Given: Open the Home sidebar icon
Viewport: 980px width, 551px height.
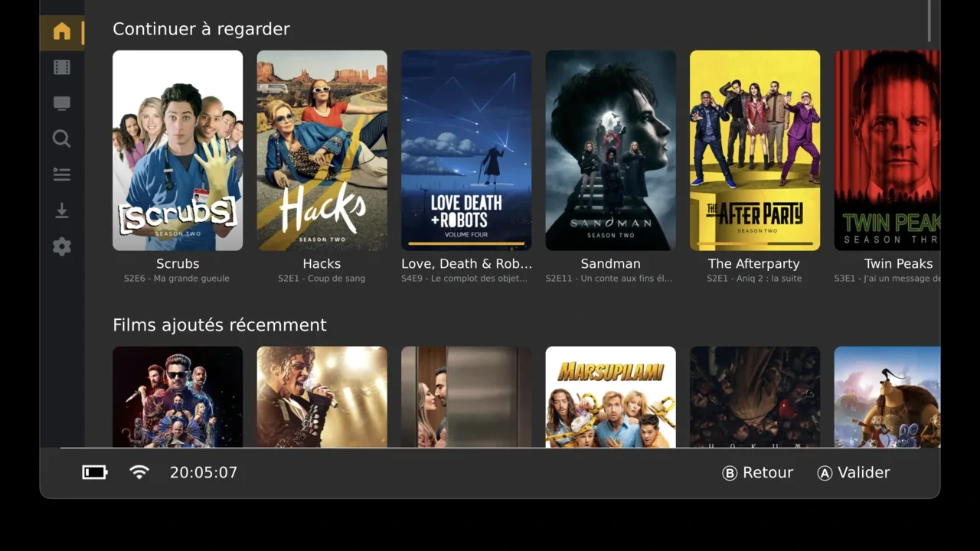Looking at the screenshot, I should [x=62, y=31].
